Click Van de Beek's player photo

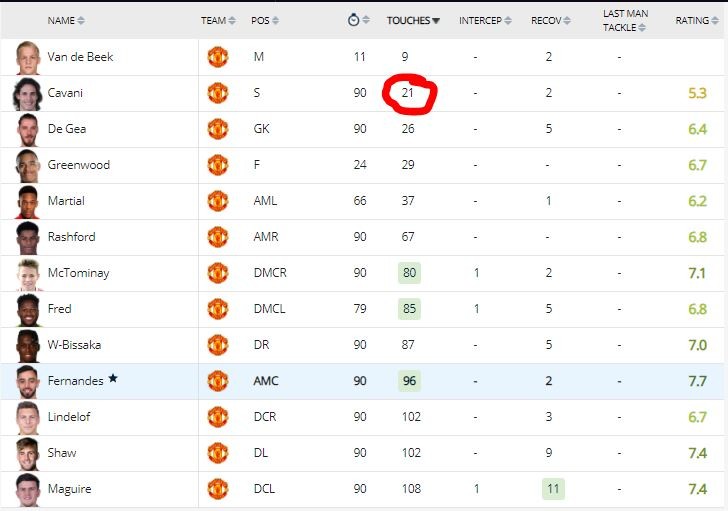27,57
